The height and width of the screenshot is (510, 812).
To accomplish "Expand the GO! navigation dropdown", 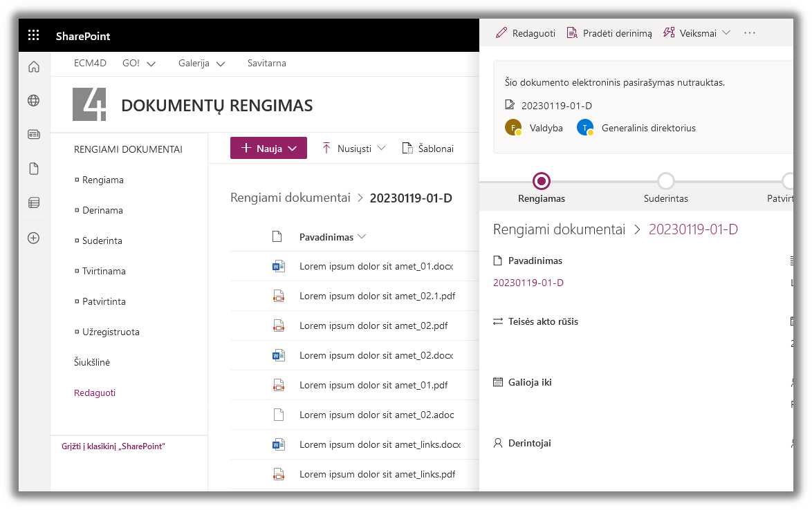I will point(139,64).
